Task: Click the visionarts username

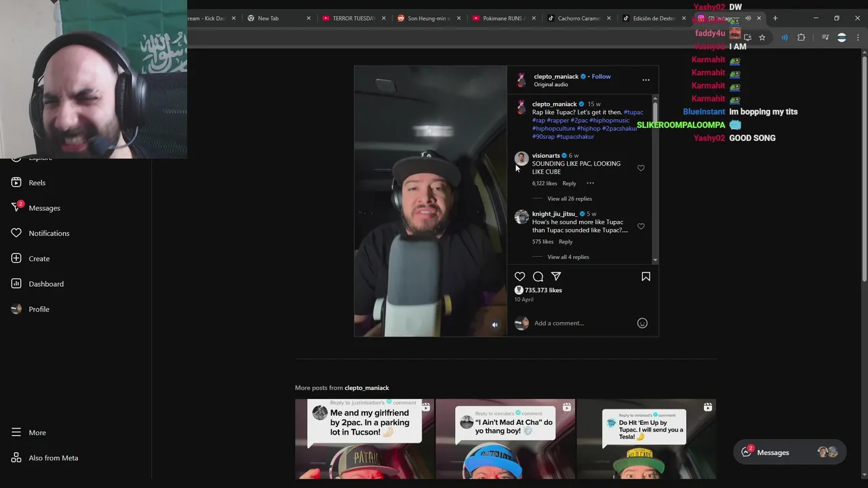Action: [x=546, y=156]
